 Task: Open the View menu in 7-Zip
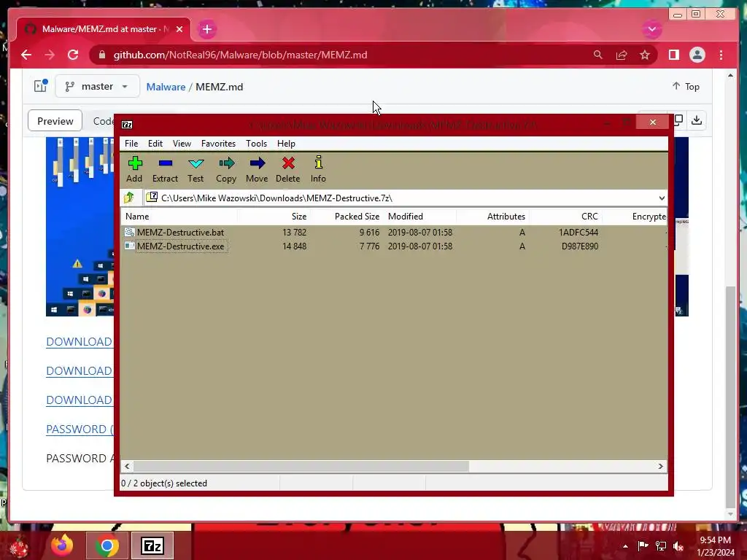pos(182,144)
